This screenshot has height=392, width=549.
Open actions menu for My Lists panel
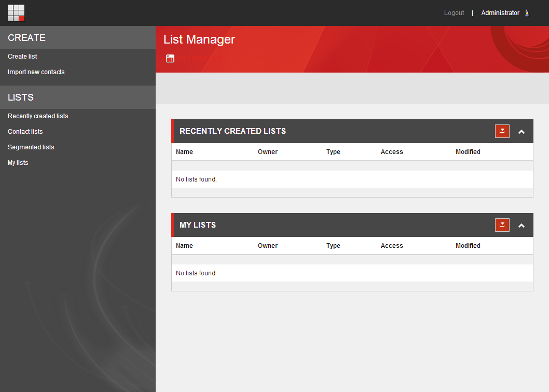[x=502, y=225]
